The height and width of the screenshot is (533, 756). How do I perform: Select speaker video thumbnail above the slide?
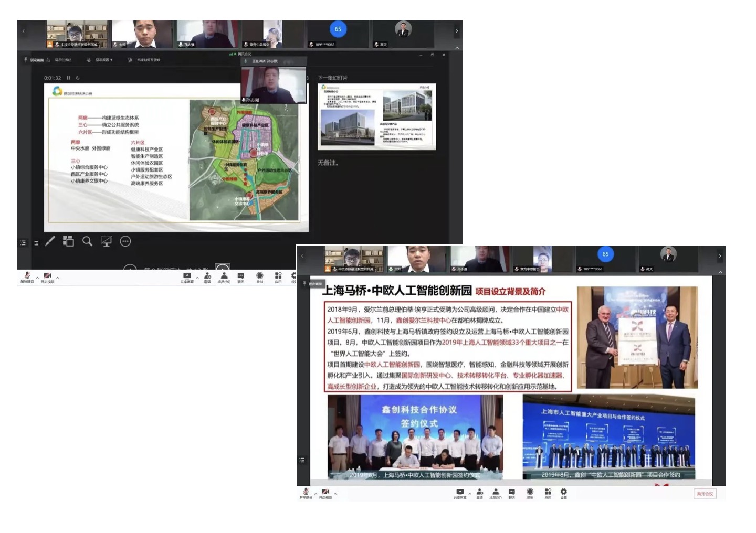(x=274, y=84)
